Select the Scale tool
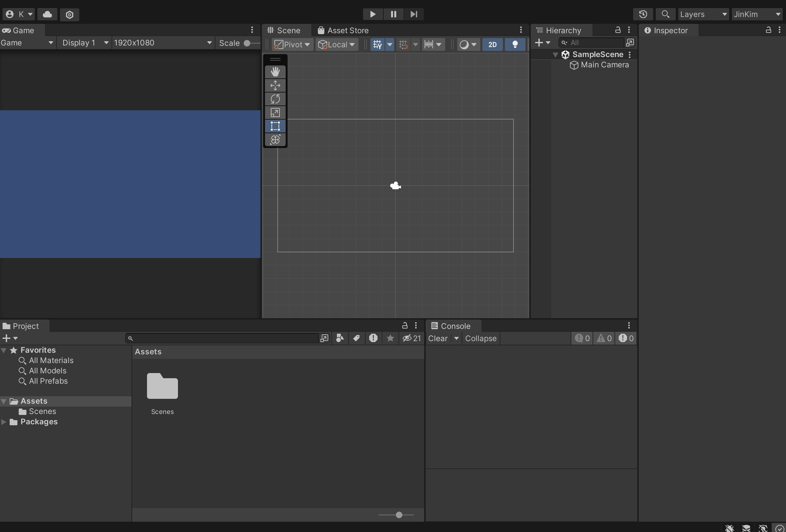 click(x=275, y=112)
